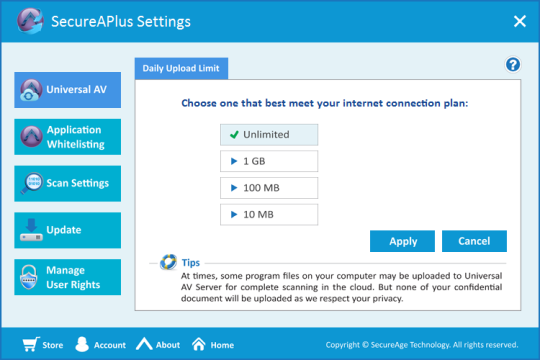Go to the Scan Settings section
Screen dimensions: 540x360
[68, 183]
